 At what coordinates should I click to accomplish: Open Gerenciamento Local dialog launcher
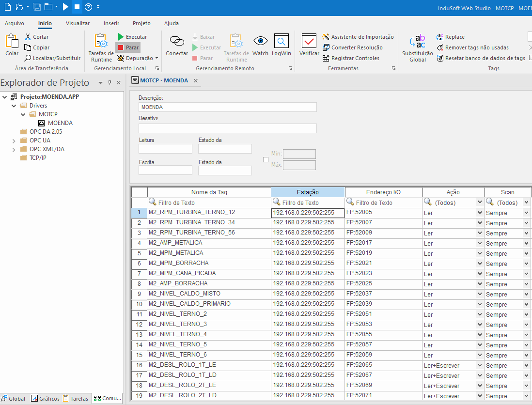[157, 68]
